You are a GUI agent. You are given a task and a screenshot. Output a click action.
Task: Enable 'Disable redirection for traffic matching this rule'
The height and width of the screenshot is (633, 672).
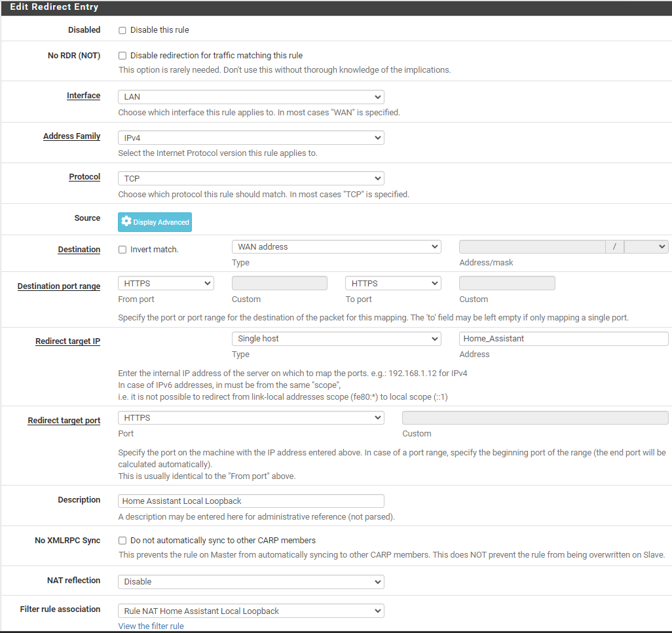[x=122, y=56]
